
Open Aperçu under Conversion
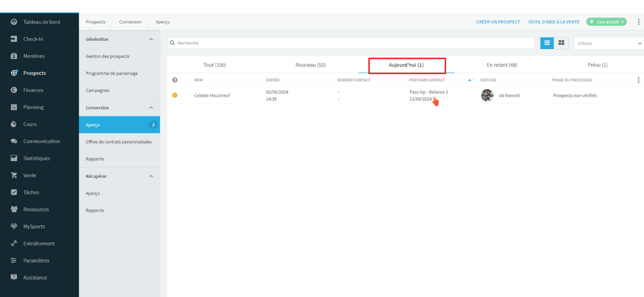pos(119,125)
